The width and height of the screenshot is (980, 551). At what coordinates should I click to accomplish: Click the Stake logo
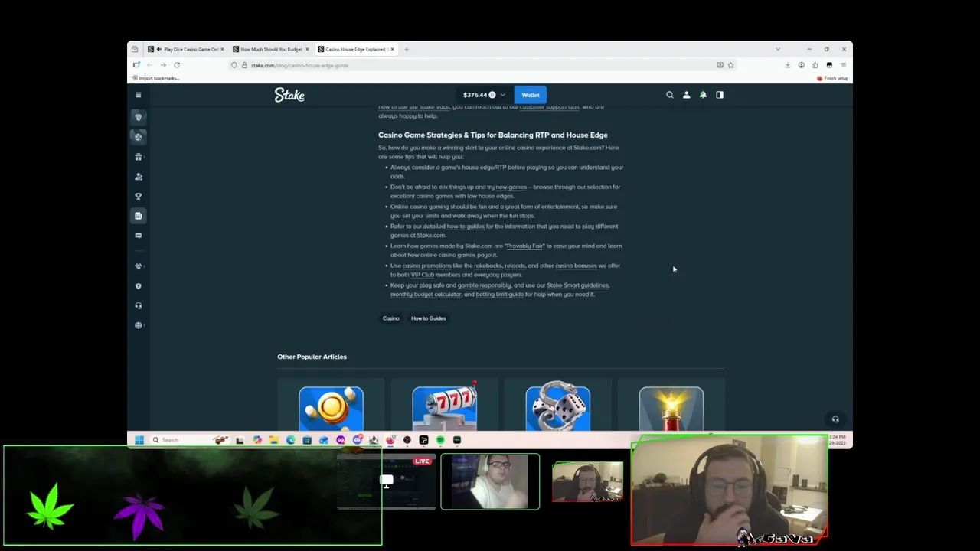point(289,95)
